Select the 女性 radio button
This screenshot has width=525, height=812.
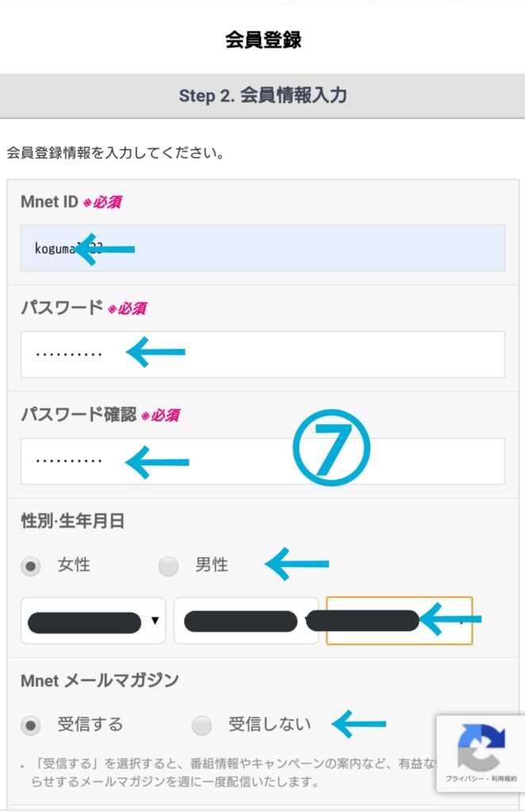(x=31, y=566)
